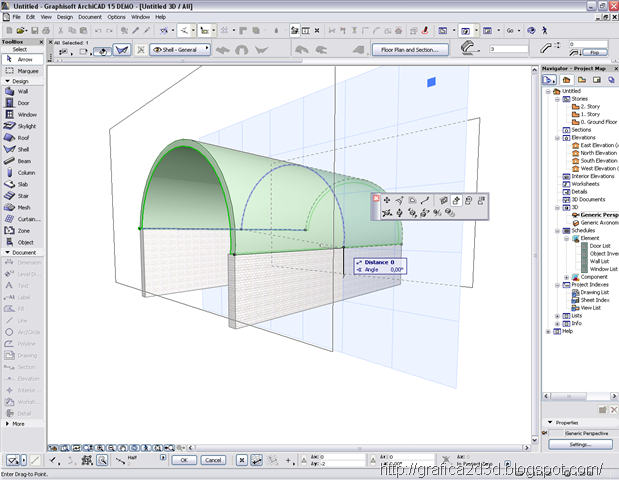The height and width of the screenshot is (480, 619).
Task: Toggle the Flip option button
Action: tap(594, 52)
